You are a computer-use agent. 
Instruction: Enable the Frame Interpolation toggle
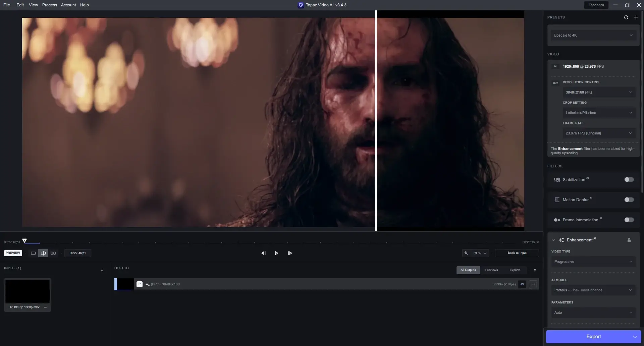[629, 220]
